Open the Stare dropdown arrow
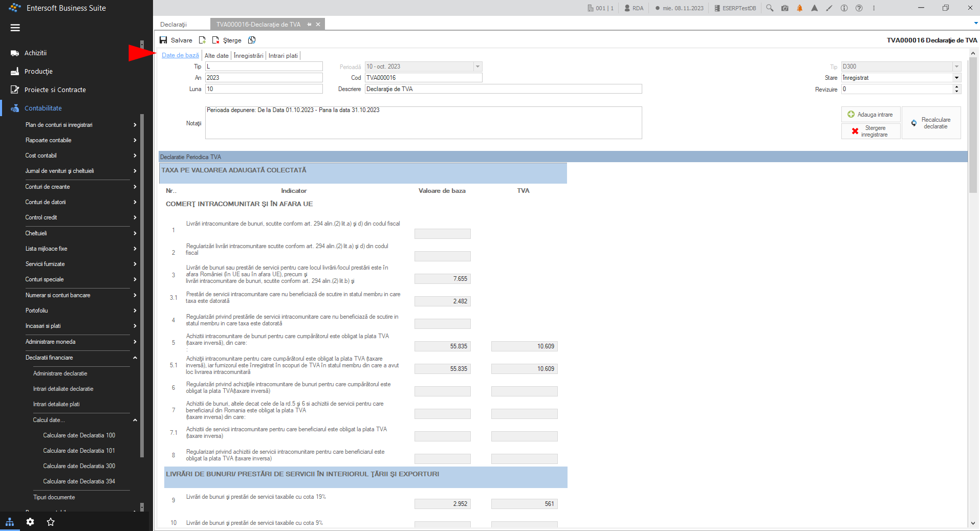The width and height of the screenshot is (980, 531). pos(956,78)
